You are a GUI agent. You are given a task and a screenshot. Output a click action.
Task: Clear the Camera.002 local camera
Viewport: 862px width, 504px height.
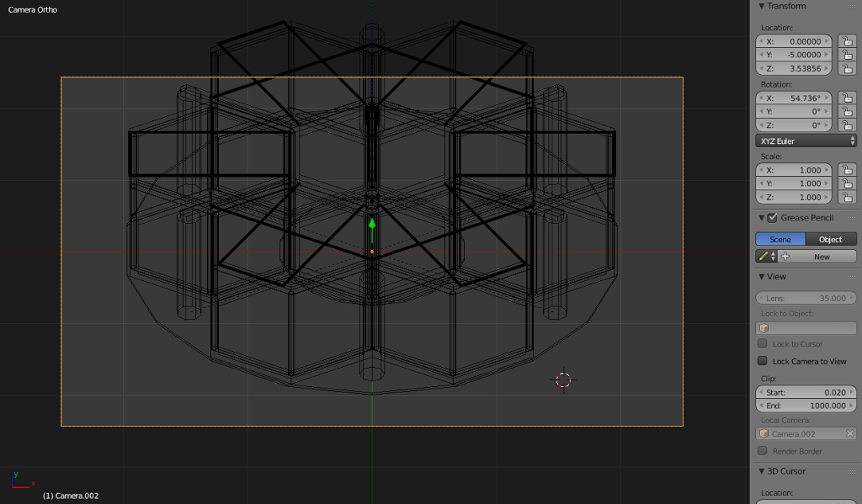coord(849,434)
